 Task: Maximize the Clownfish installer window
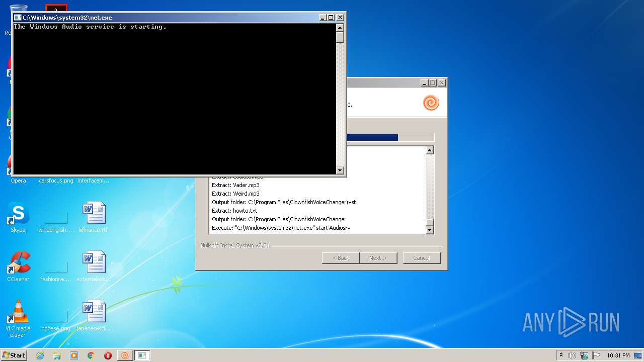point(433,83)
